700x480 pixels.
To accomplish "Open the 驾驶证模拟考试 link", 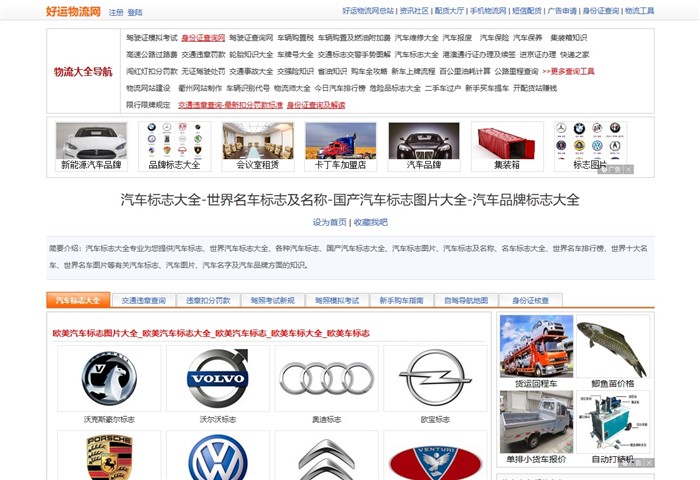I will click(152, 38).
